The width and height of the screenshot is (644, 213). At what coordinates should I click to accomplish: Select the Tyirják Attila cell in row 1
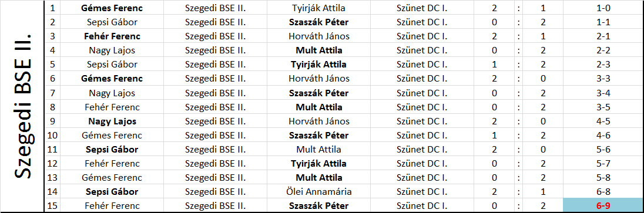click(x=318, y=8)
